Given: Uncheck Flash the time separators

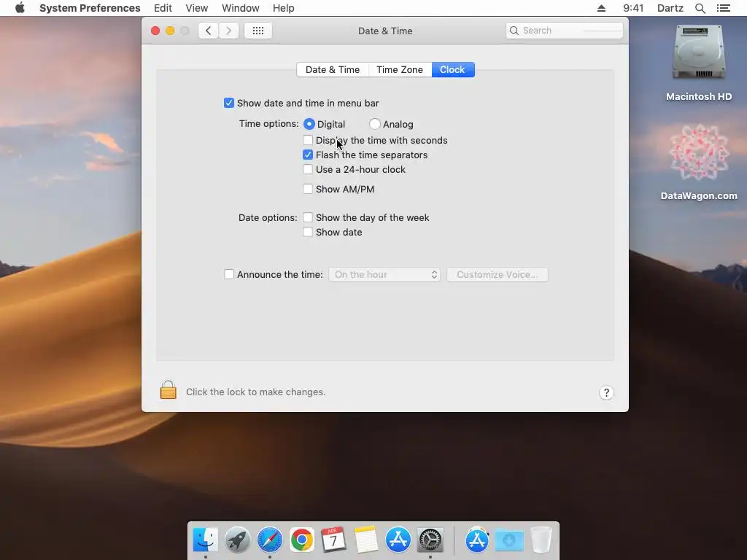Looking at the screenshot, I should [308, 155].
